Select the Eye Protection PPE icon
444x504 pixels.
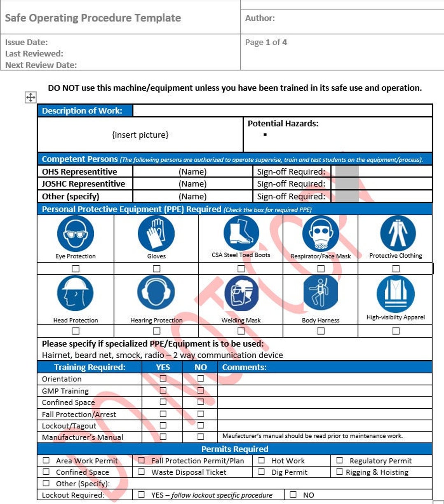[76, 234]
